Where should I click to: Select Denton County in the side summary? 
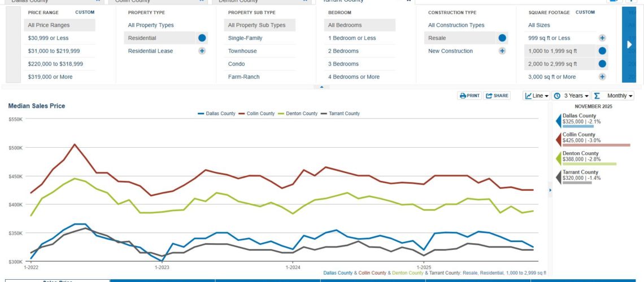(x=580, y=156)
